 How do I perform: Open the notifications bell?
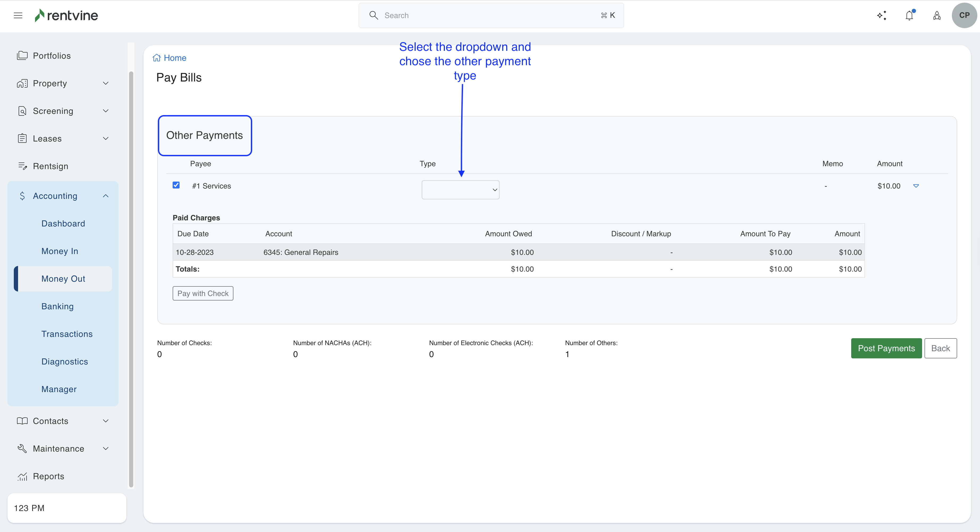click(x=909, y=16)
